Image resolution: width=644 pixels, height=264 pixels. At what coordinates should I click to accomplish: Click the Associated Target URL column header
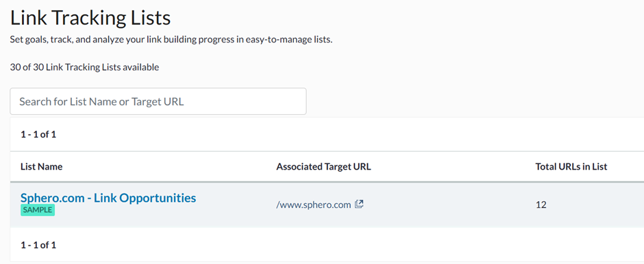pyautogui.click(x=323, y=167)
